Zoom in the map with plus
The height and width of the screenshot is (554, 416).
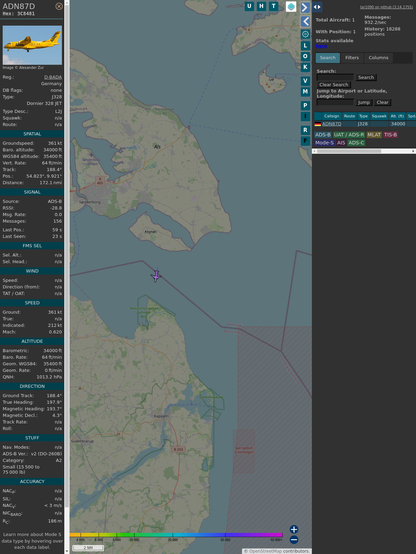point(294,529)
